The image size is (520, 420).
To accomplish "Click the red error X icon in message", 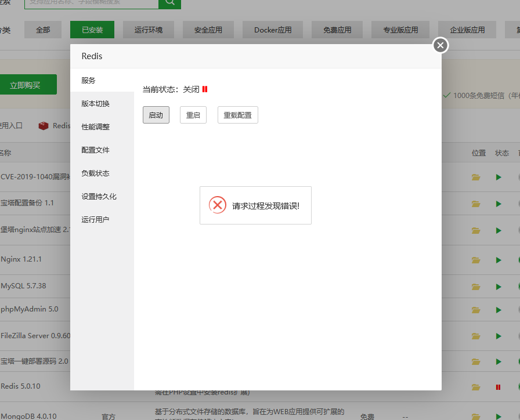I will click(218, 205).
